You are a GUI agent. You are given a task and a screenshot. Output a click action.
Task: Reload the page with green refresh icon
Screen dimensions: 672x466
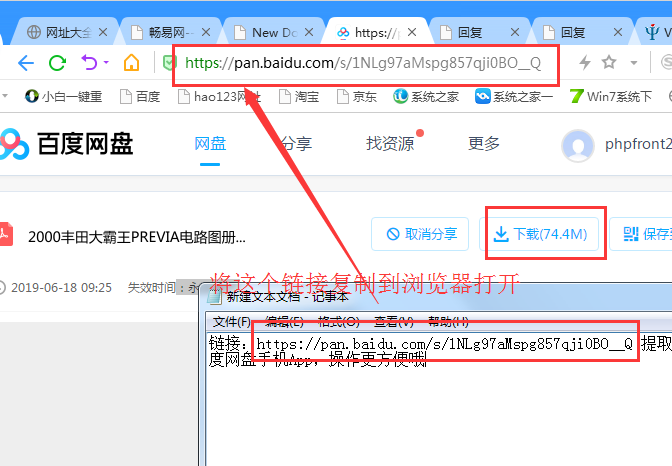[x=57, y=63]
